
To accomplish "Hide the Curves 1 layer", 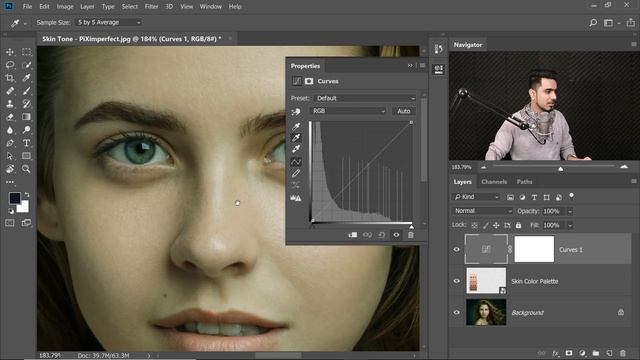I will coord(457,249).
